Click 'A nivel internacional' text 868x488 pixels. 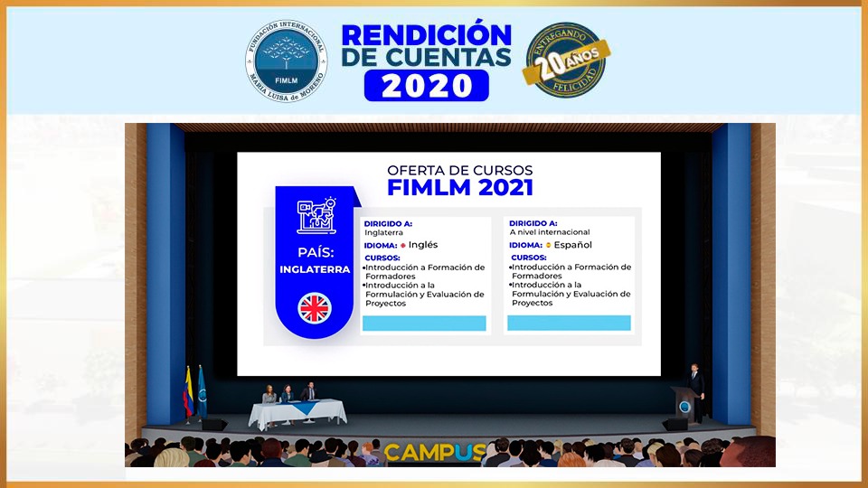click(550, 232)
